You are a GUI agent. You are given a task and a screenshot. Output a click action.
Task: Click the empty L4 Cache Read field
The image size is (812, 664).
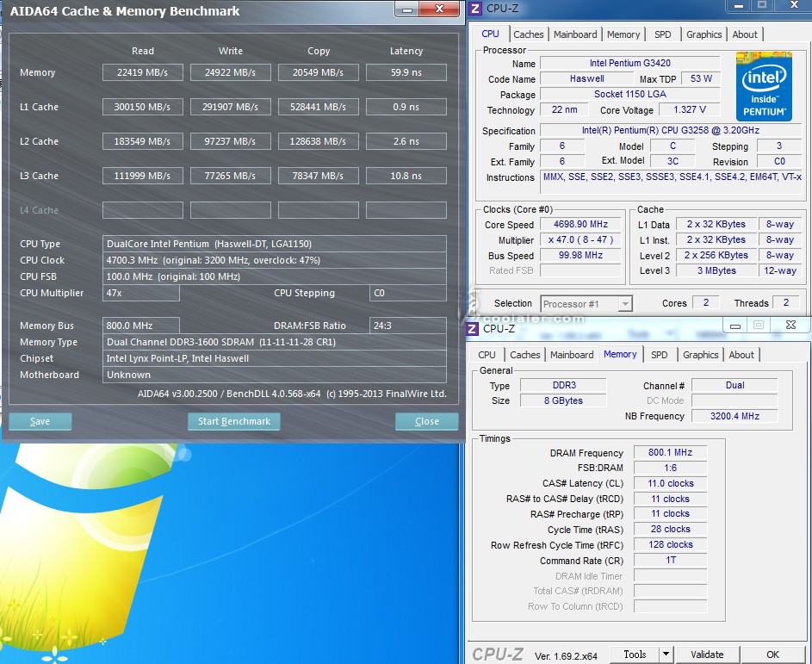tap(142, 210)
